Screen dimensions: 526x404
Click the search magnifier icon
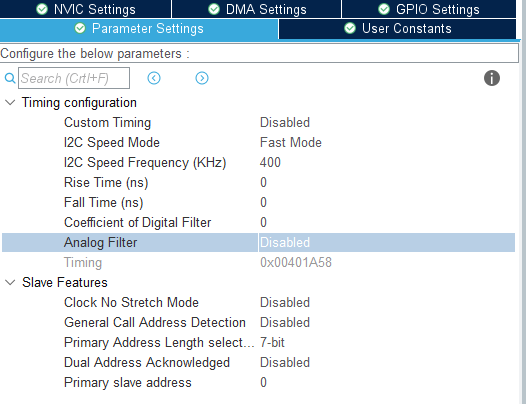point(10,79)
